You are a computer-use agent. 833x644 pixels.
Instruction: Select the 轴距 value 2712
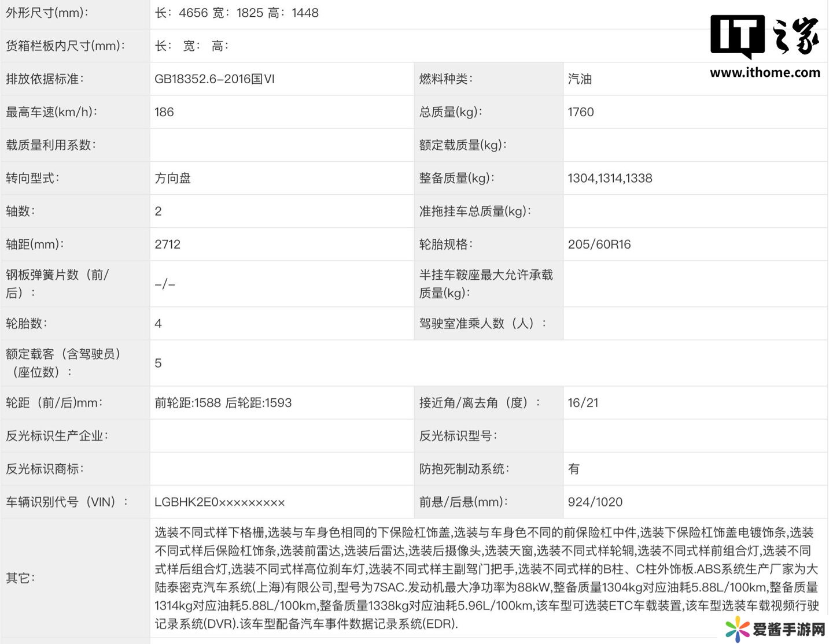[168, 244]
